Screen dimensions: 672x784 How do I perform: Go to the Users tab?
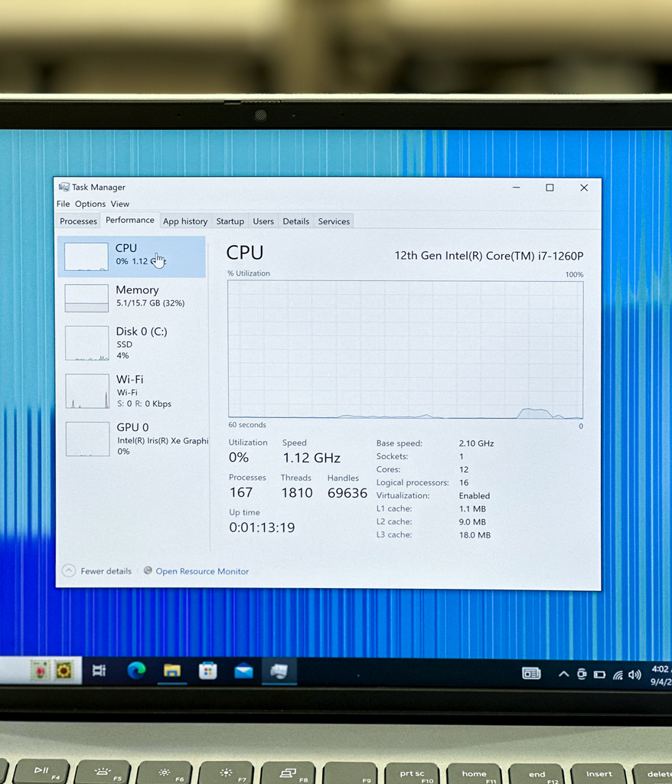pyautogui.click(x=263, y=221)
